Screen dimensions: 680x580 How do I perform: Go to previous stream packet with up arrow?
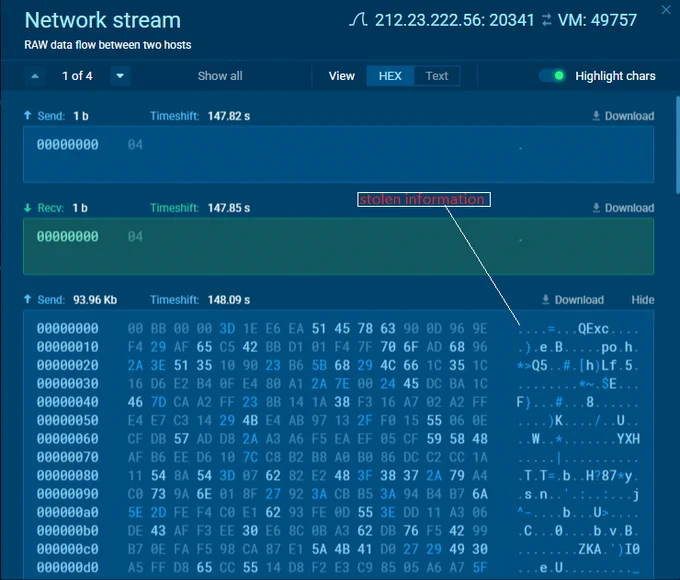click(35, 76)
